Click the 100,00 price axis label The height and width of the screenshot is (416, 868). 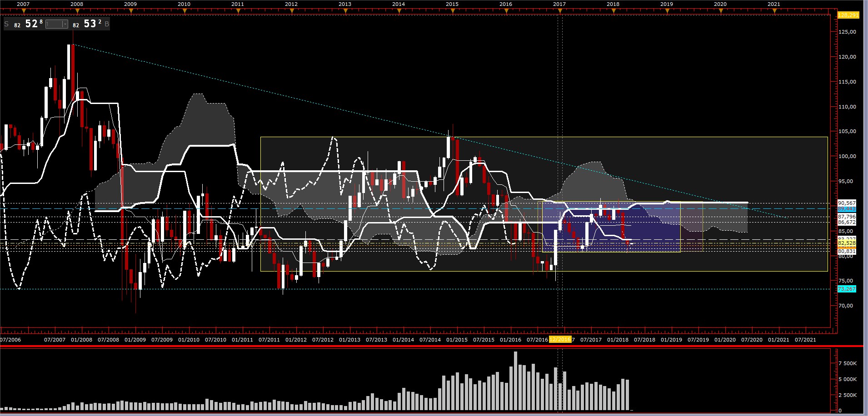tap(847, 156)
